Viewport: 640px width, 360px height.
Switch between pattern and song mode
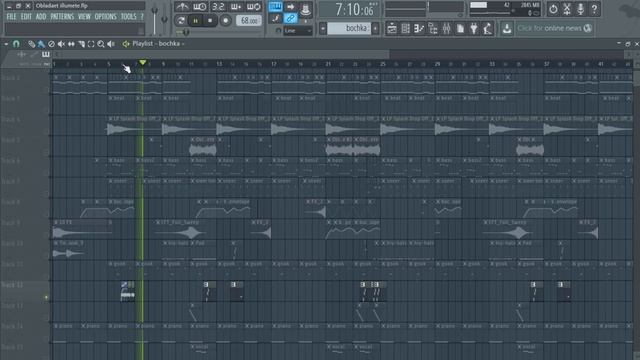(x=181, y=20)
